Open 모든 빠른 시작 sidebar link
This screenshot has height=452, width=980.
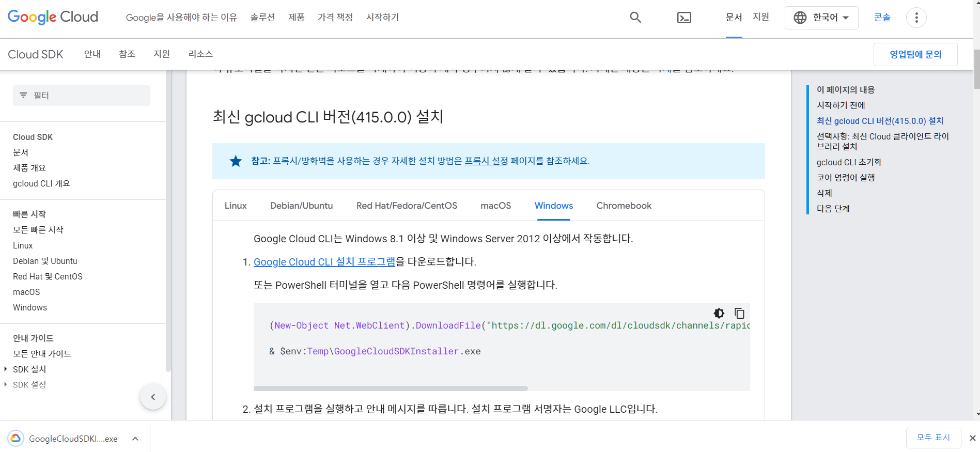[38, 230]
